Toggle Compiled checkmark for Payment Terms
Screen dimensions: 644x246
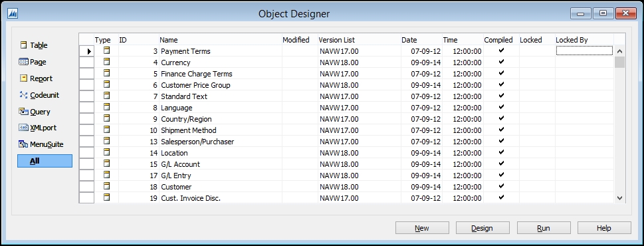point(501,51)
